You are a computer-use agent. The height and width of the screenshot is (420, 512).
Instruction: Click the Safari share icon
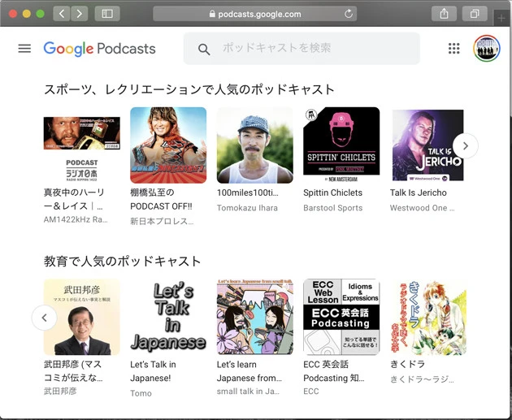(x=445, y=14)
